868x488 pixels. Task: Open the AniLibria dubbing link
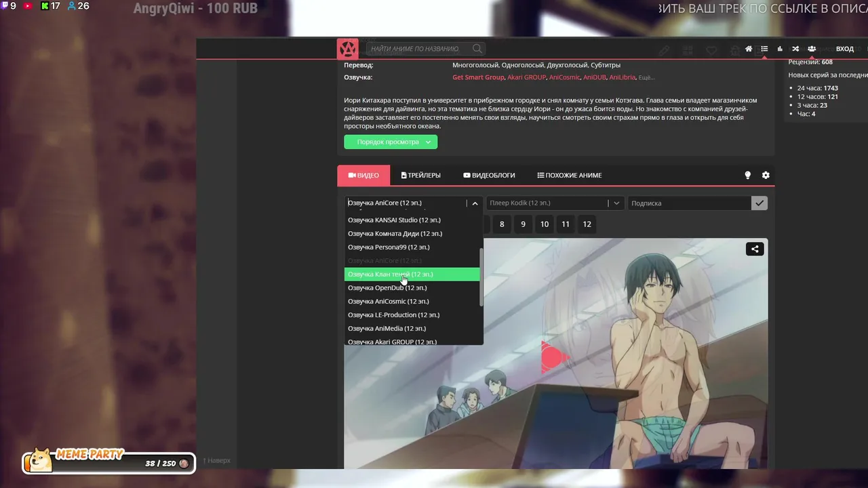(x=622, y=77)
